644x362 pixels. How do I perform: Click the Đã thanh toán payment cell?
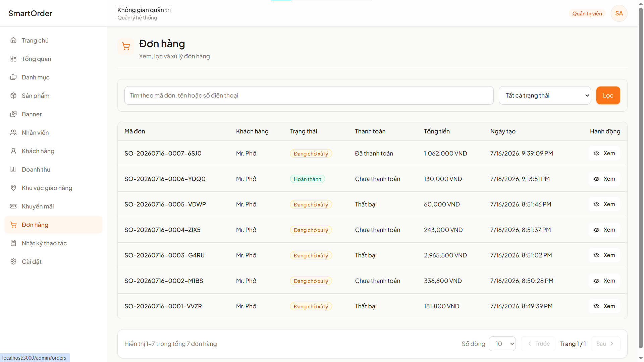coord(374,154)
